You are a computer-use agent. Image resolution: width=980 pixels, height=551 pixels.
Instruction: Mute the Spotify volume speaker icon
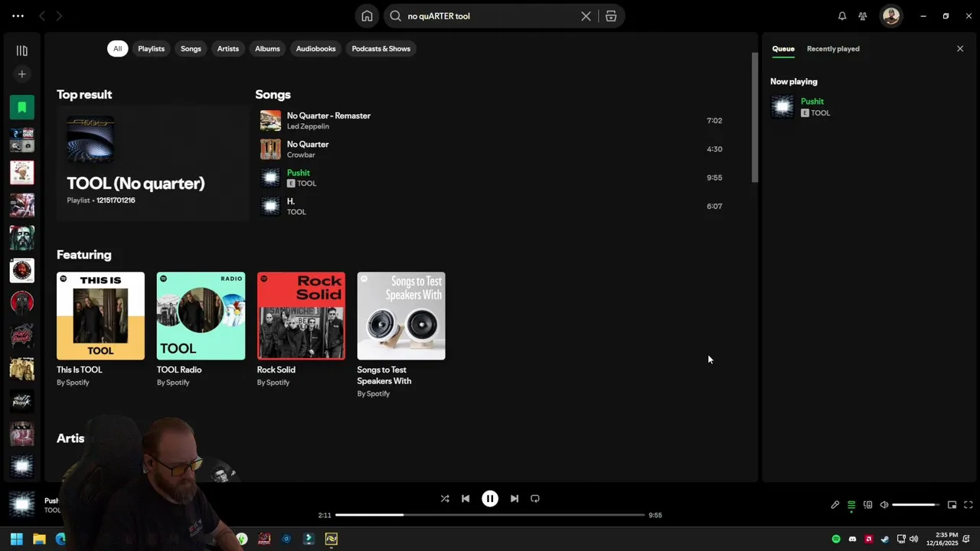pyautogui.click(x=884, y=505)
